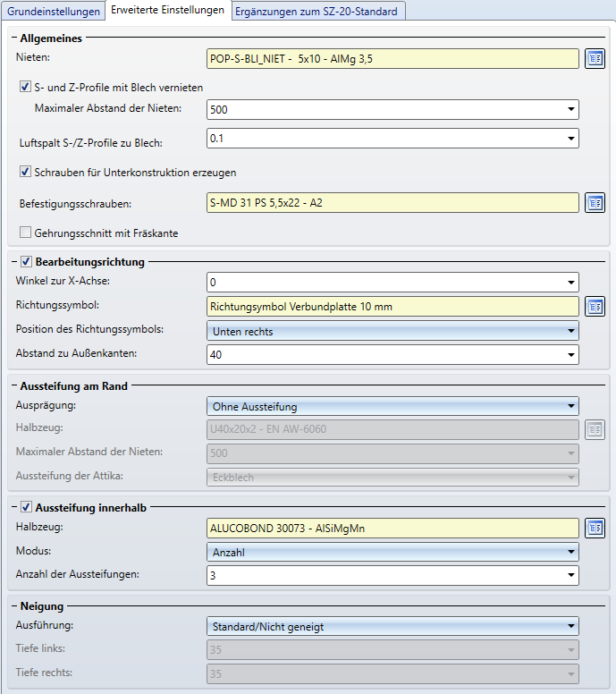Click the disabled Tiefe rechts field
This screenshot has width=616, height=694.
pos(392,673)
